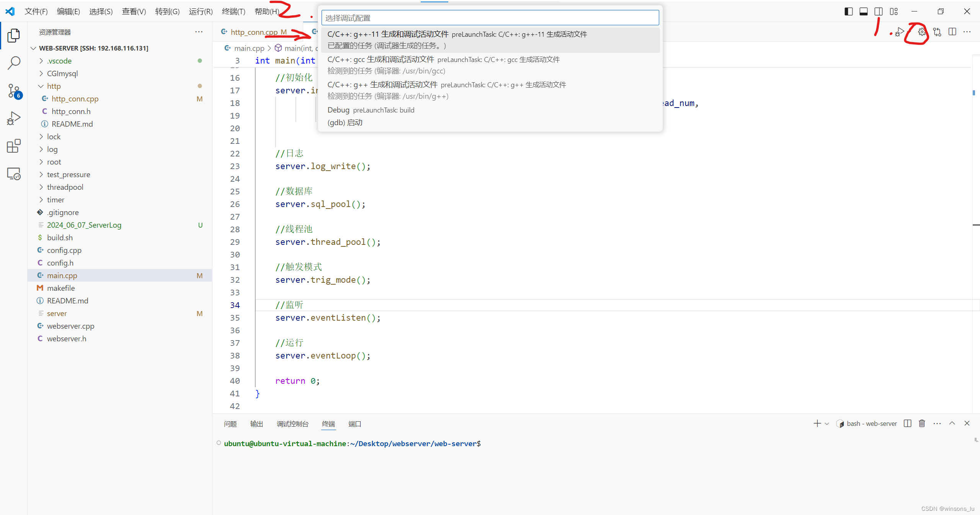
Task: Expand the threadpool folder
Action: 65,187
